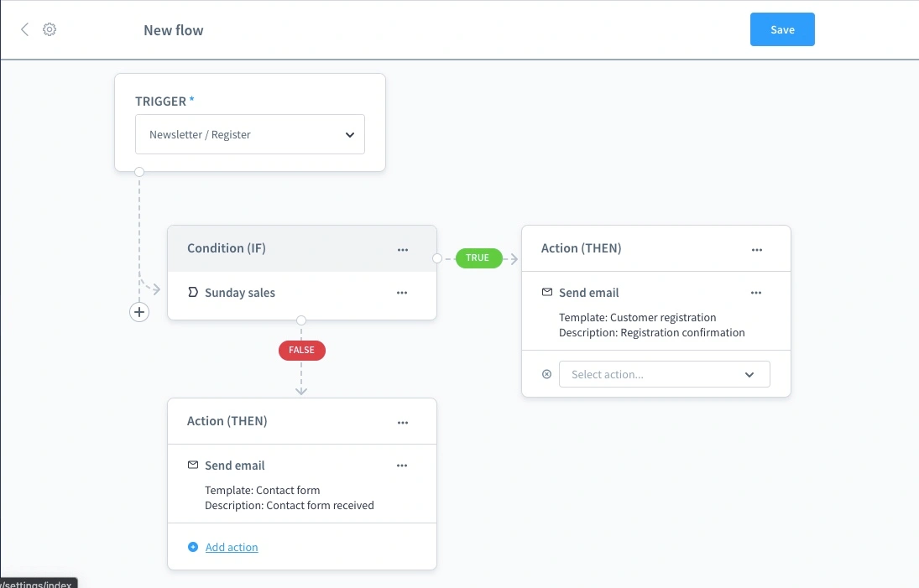Expand the Newsletter / Register trigger dropdown
This screenshot has width=919, height=588.
coord(250,134)
